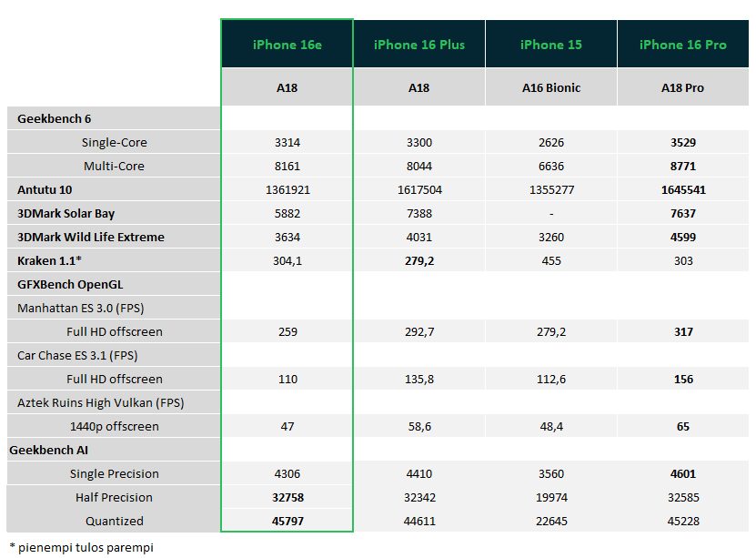Click the A16 Bionic chip cell
The width and height of the screenshot is (756, 558).
point(550,88)
